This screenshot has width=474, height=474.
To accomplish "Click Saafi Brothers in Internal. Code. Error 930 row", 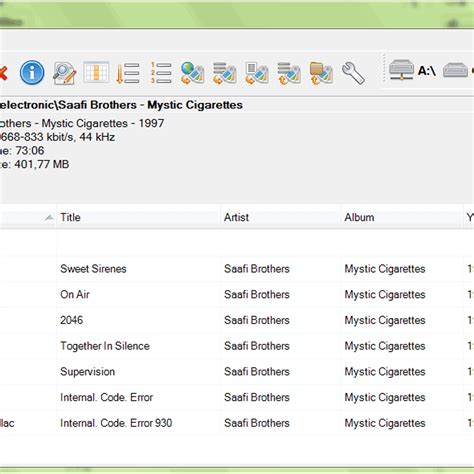I will tap(257, 423).
